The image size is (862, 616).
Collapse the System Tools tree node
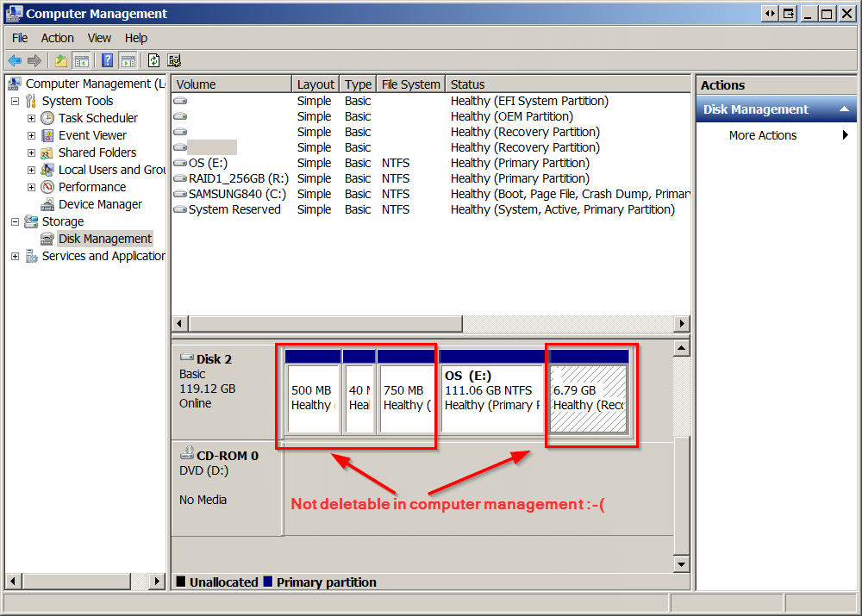[15, 101]
